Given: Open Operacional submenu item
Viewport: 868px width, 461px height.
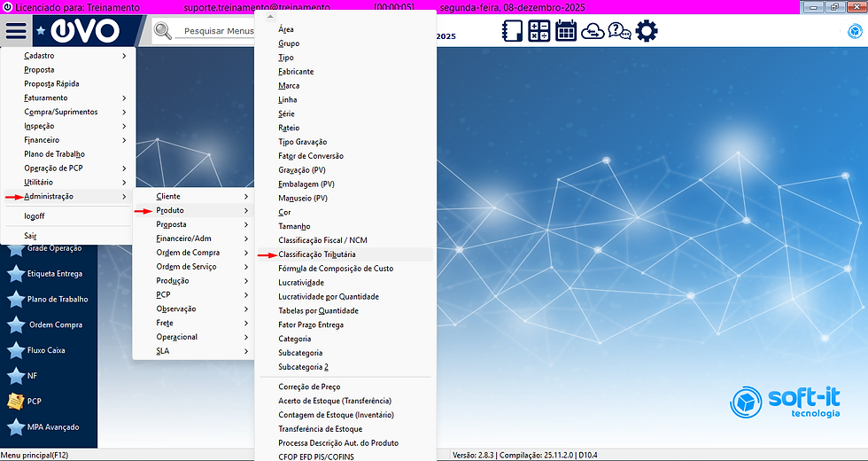Looking at the screenshot, I should point(194,338).
